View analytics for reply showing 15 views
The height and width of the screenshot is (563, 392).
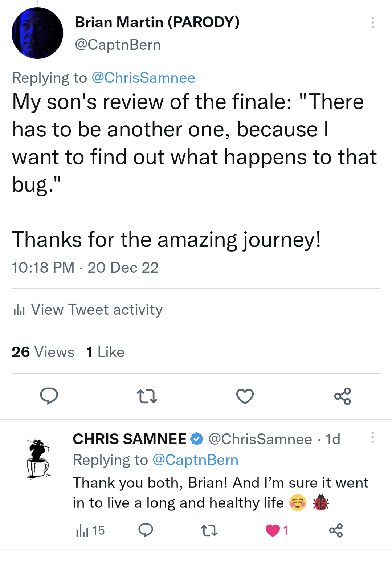pyautogui.click(x=90, y=531)
